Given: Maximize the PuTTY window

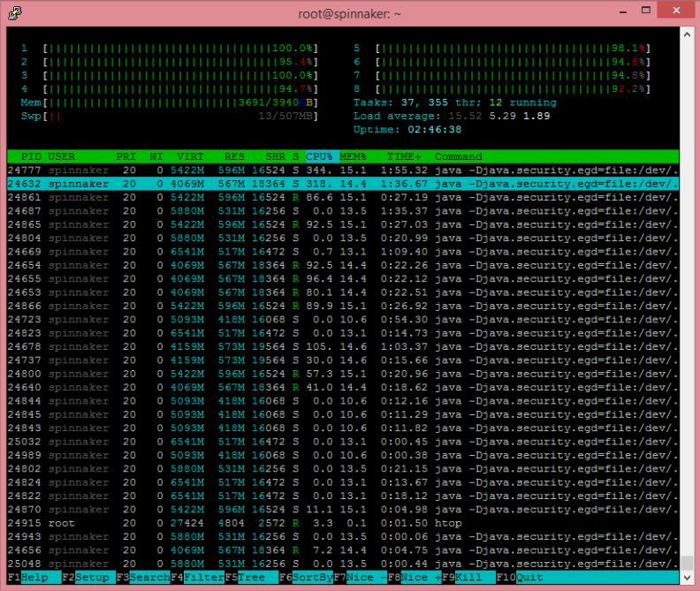Looking at the screenshot, I should point(645,11).
